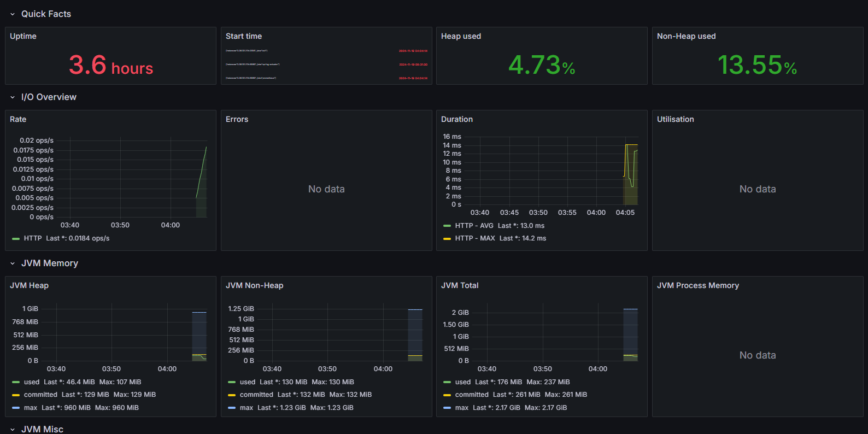This screenshot has height=434, width=868.
Task: Collapse the I/O Overview row chevron
Action: point(13,97)
